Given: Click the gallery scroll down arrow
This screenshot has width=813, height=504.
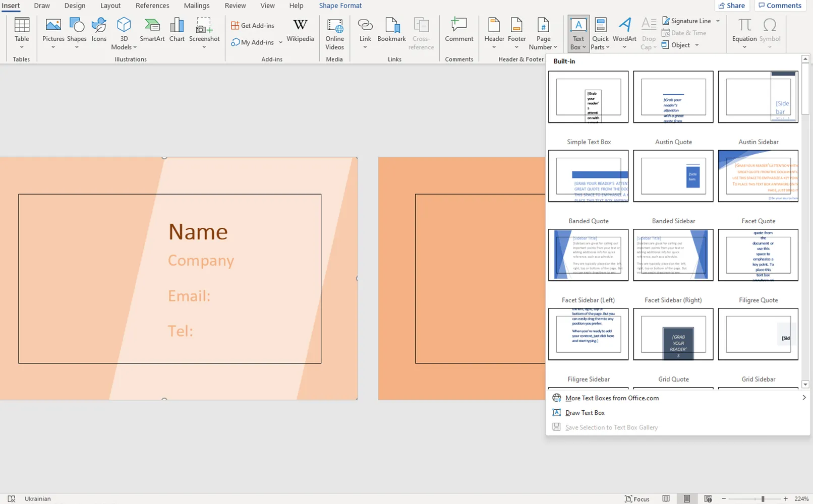Looking at the screenshot, I should click(805, 385).
